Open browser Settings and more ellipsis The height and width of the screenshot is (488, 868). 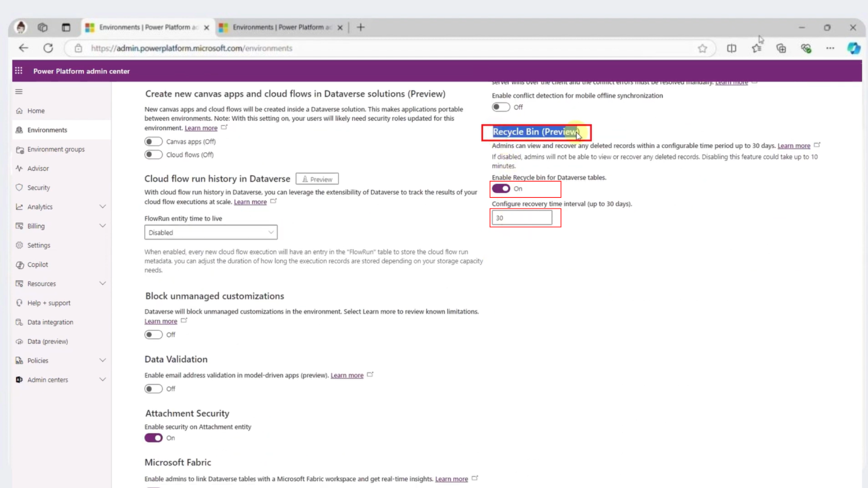(x=830, y=48)
